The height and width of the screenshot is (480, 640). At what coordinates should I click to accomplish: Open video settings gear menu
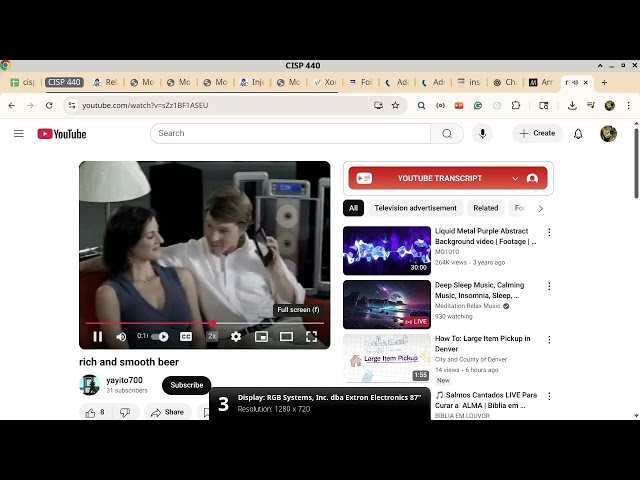[x=236, y=337]
